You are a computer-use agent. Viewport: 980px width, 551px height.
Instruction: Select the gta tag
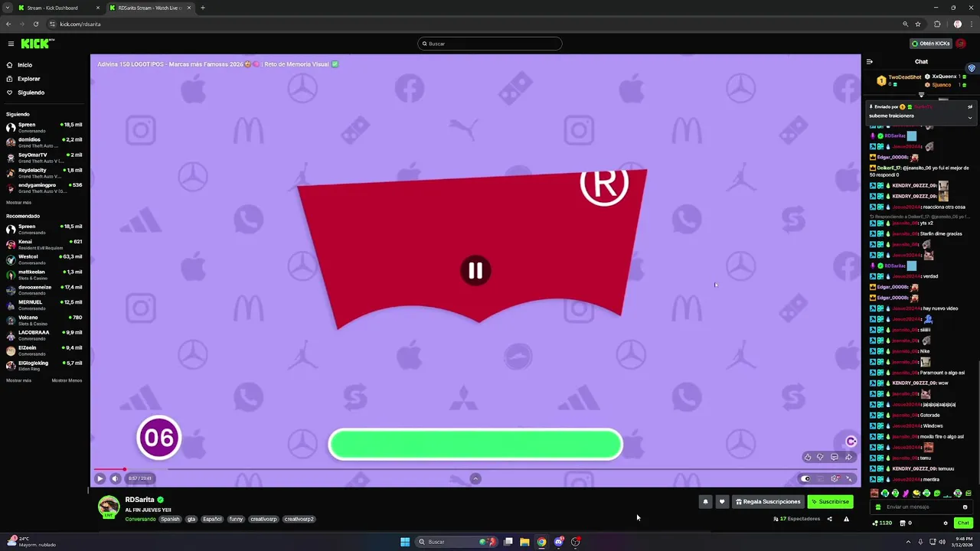pyautogui.click(x=191, y=519)
